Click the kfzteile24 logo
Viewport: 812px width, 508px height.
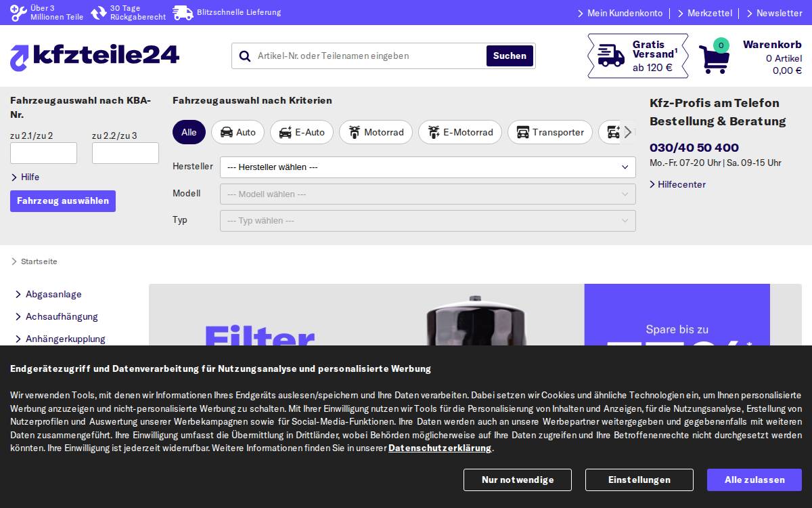[x=95, y=56]
